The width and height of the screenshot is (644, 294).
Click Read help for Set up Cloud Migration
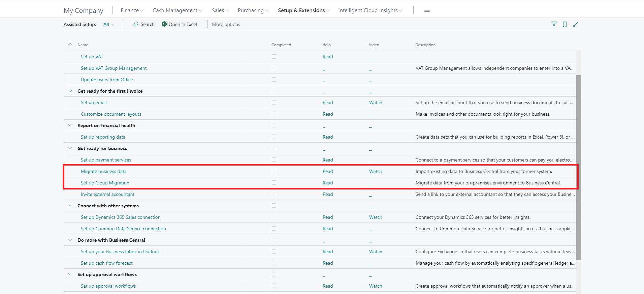coord(328,183)
